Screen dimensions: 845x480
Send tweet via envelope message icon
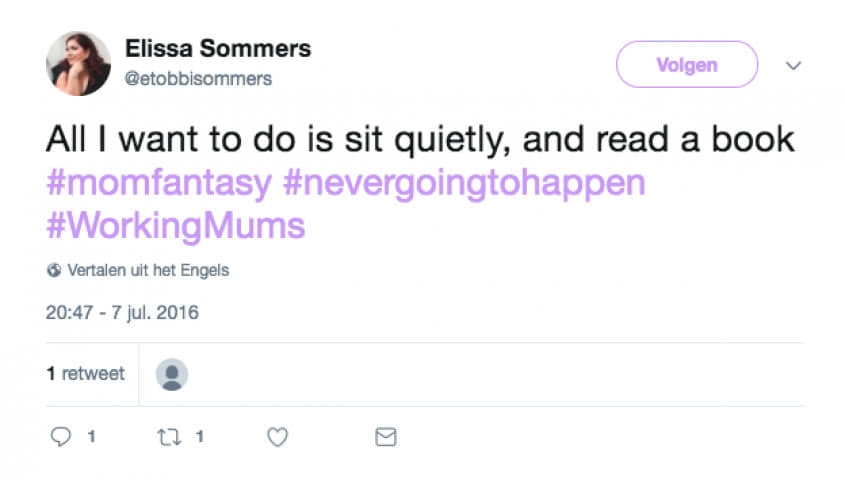pos(385,437)
